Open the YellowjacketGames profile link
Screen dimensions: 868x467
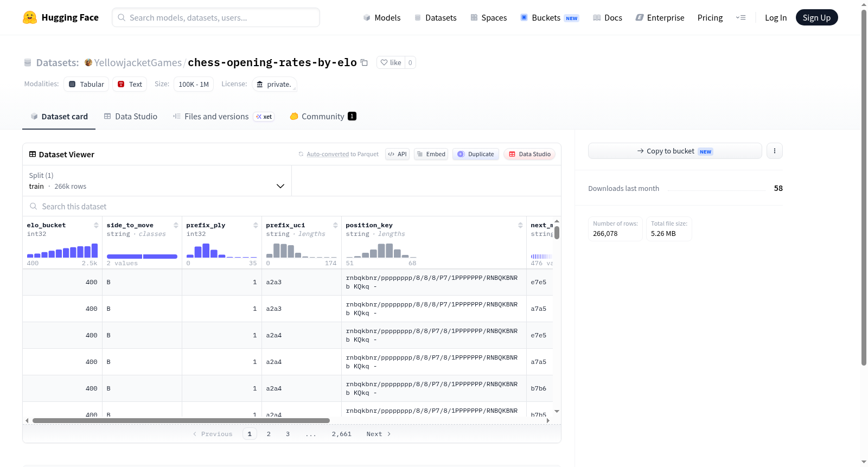click(138, 63)
